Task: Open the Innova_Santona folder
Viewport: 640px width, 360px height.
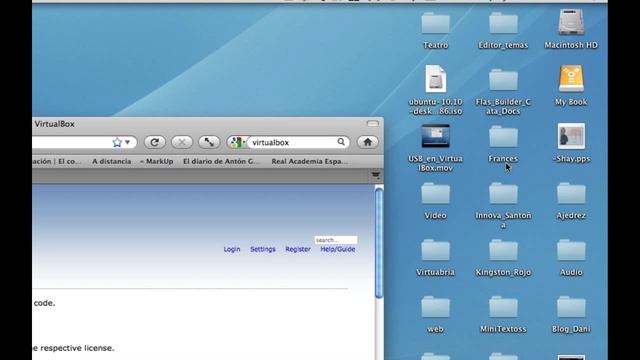Action: pos(503,193)
